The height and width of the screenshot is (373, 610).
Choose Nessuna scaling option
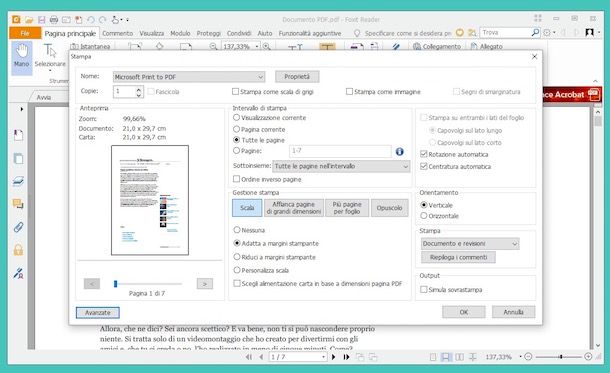pyautogui.click(x=237, y=230)
